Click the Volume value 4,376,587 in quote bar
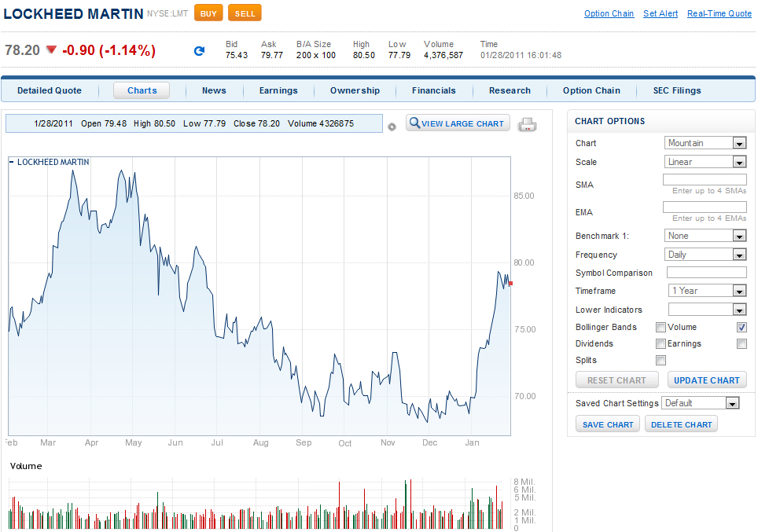 coord(443,55)
